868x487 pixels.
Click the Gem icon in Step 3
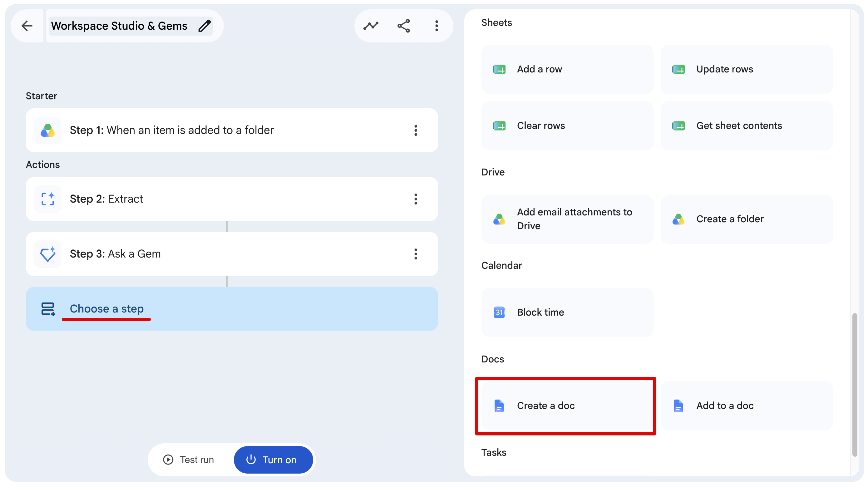click(48, 254)
